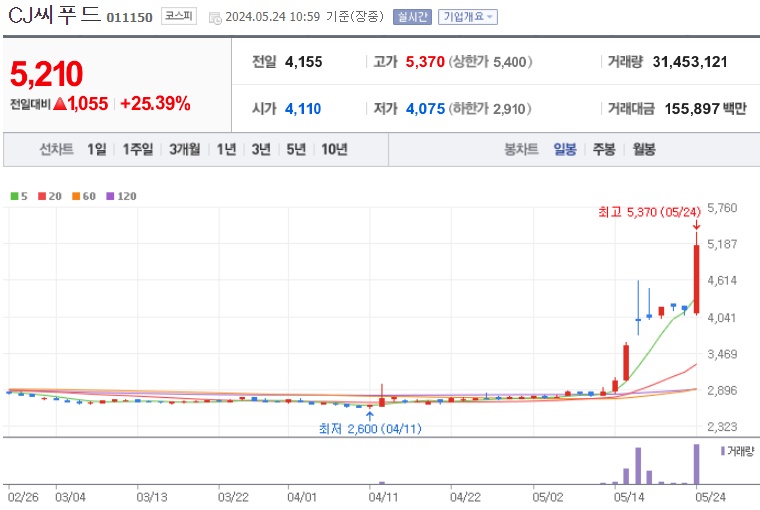Viewport: 760px width, 510px height.
Task: Switch to 월봉 candlestick chart
Action: tap(644, 149)
